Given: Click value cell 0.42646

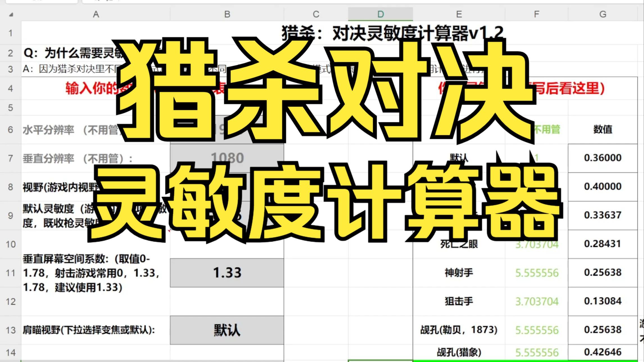Looking at the screenshot, I should point(603,352).
